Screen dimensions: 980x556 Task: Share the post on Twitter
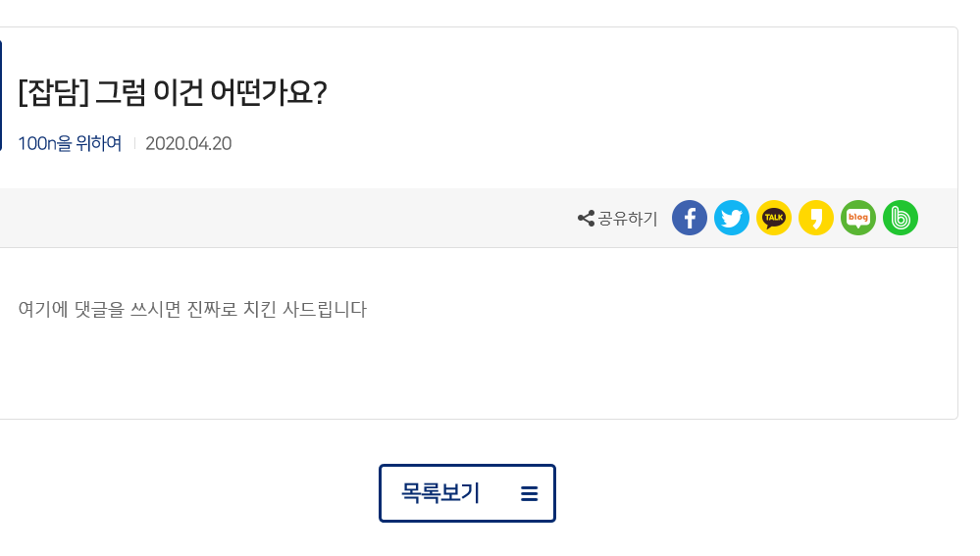click(x=732, y=218)
